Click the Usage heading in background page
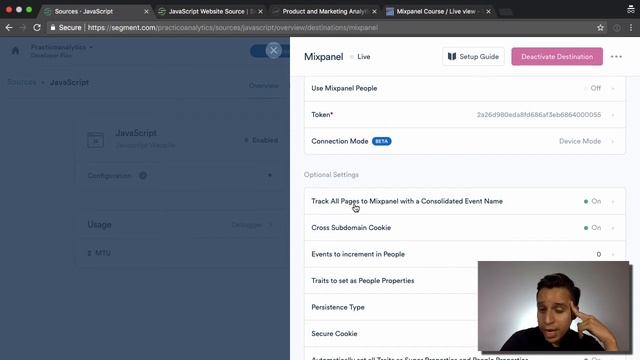640x360 pixels. 99,225
